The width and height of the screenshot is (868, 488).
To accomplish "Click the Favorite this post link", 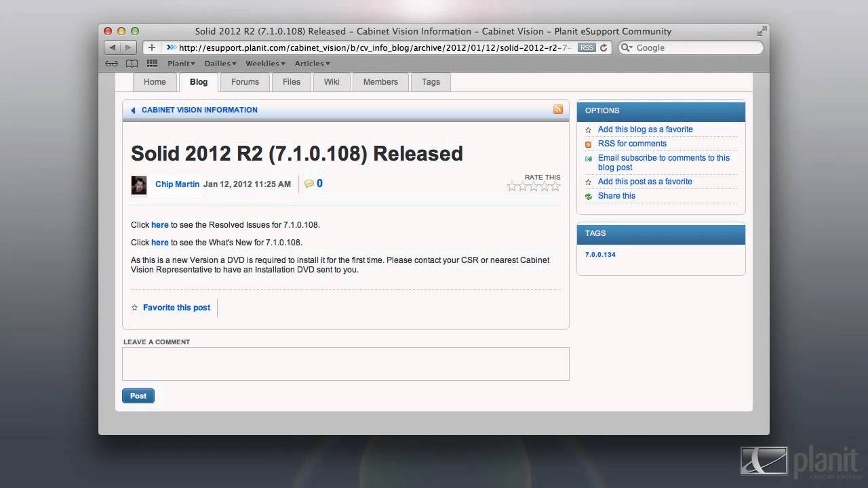I will pos(176,308).
